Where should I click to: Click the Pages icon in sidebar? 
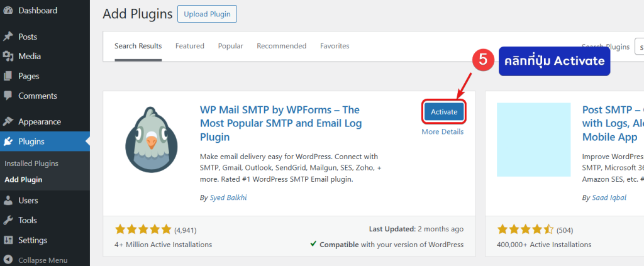click(x=8, y=76)
